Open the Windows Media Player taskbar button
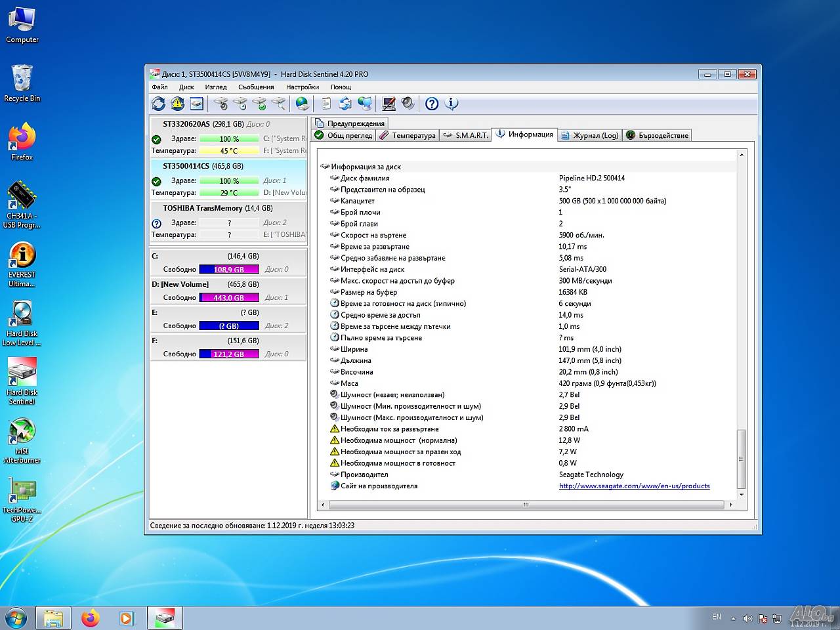 click(x=126, y=618)
